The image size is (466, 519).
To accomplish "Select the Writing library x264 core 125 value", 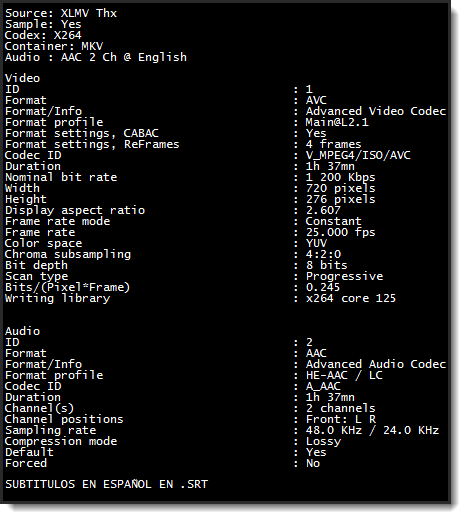I will (x=351, y=298).
